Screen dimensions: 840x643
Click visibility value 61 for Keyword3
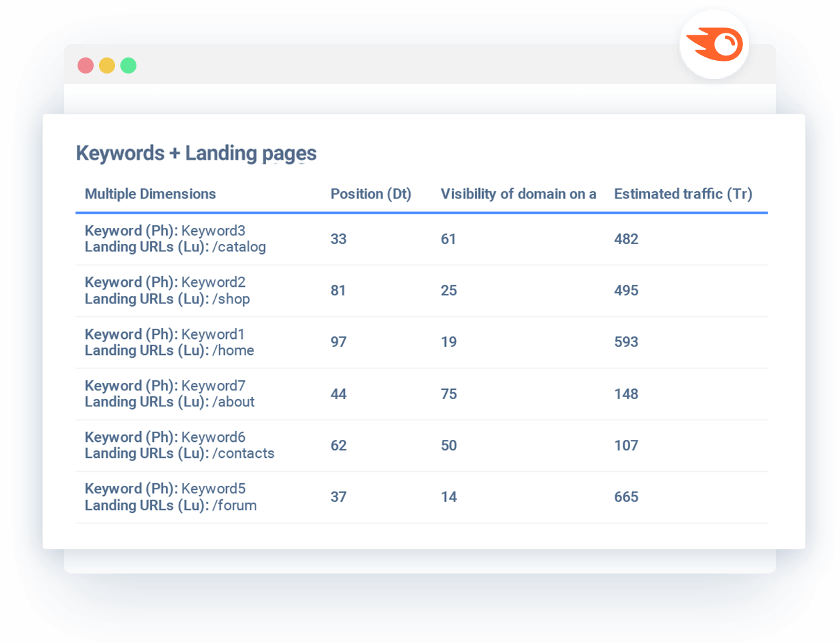(448, 239)
